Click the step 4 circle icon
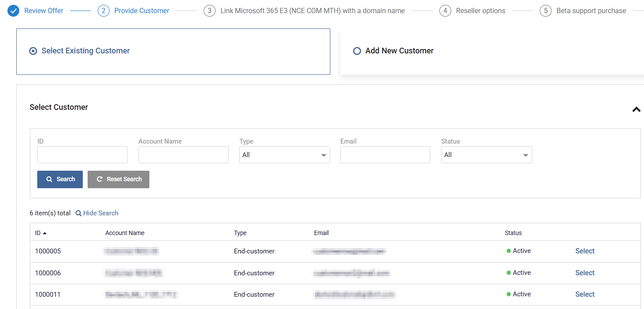The image size is (644, 309). pos(445,11)
